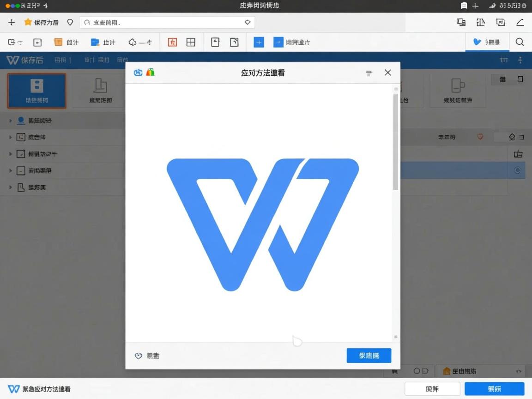Select the highlighted blue panel tile on the left
This screenshot has height=399, width=532.
pos(36,91)
